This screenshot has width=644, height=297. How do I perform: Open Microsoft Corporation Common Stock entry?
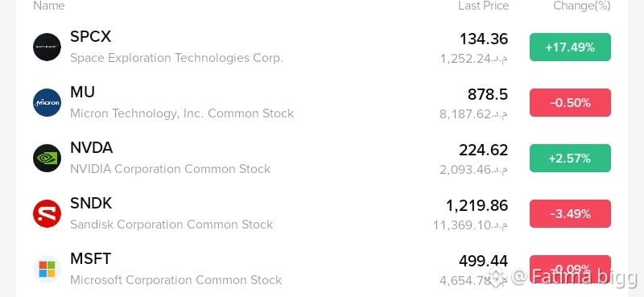(176, 280)
